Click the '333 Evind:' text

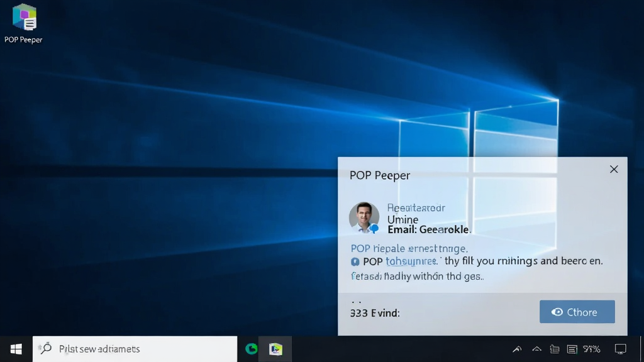[375, 313]
